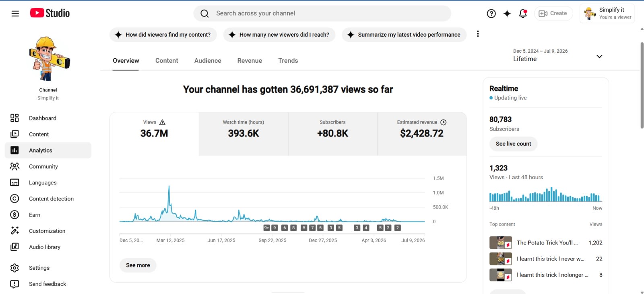Switch to the Revenue tab
This screenshot has height=294, width=644.
[x=250, y=61]
